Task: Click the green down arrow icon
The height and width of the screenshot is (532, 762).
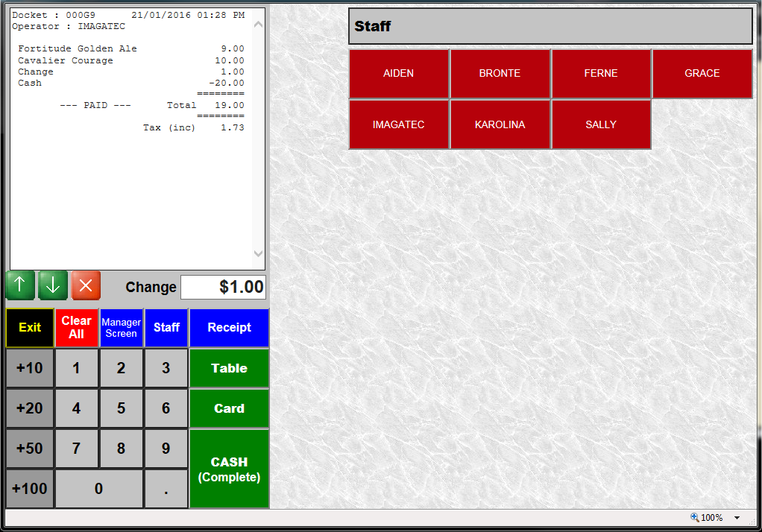Action: [x=53, y=285]
